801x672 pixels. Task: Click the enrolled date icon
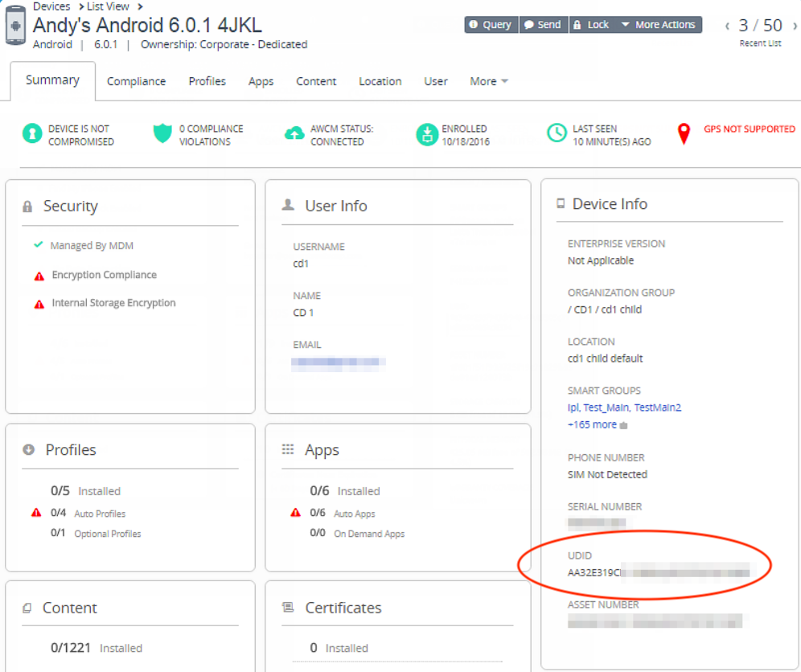tap(425, 134)
